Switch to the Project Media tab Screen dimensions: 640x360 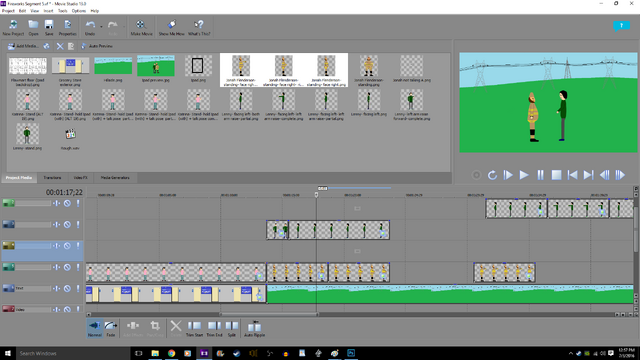[19, 178]
